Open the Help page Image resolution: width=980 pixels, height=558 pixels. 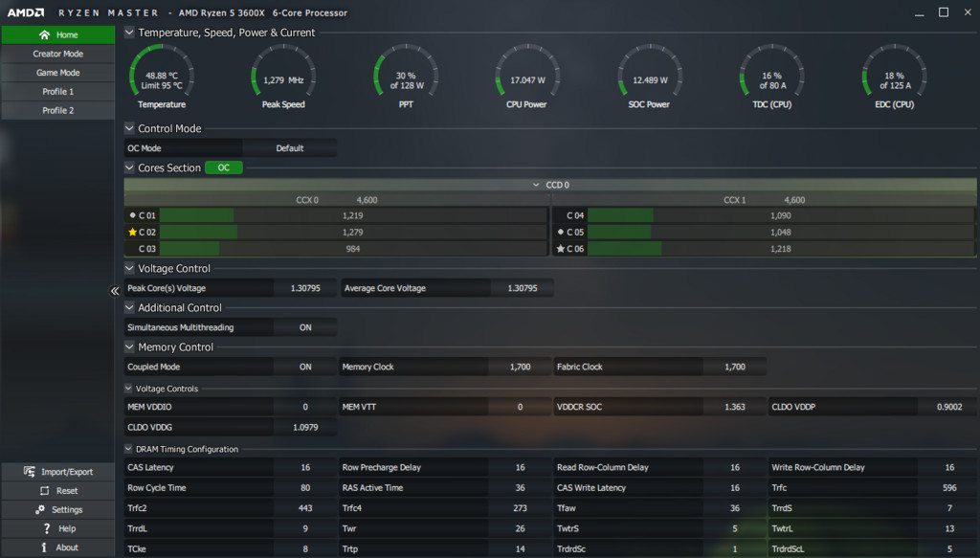coord(58,528)
